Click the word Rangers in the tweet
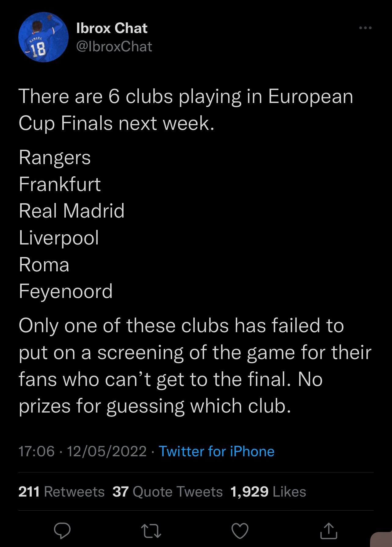This screenshot has height=547, width=392. point(55,158)
